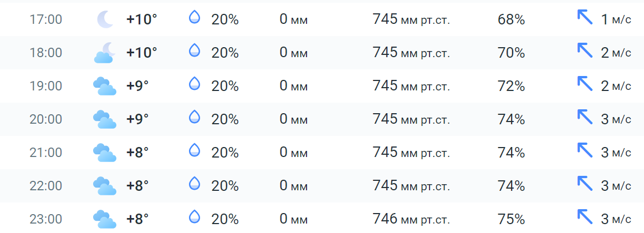Click the clear moon icon at 17:00
This screenshot has height=233, width=644.
click(105, 19)
